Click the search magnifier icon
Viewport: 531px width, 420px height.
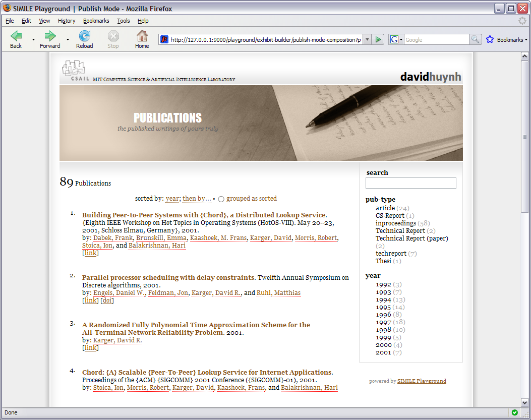click(475, 40)
